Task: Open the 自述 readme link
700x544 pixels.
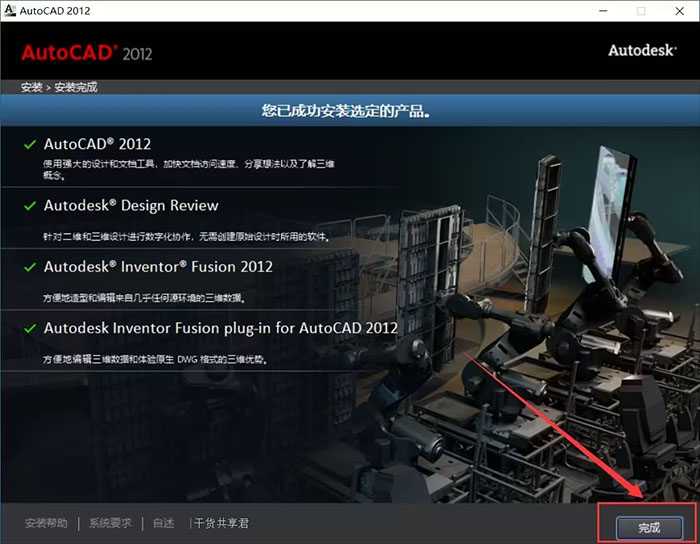Action: click(x=163, y=523)
